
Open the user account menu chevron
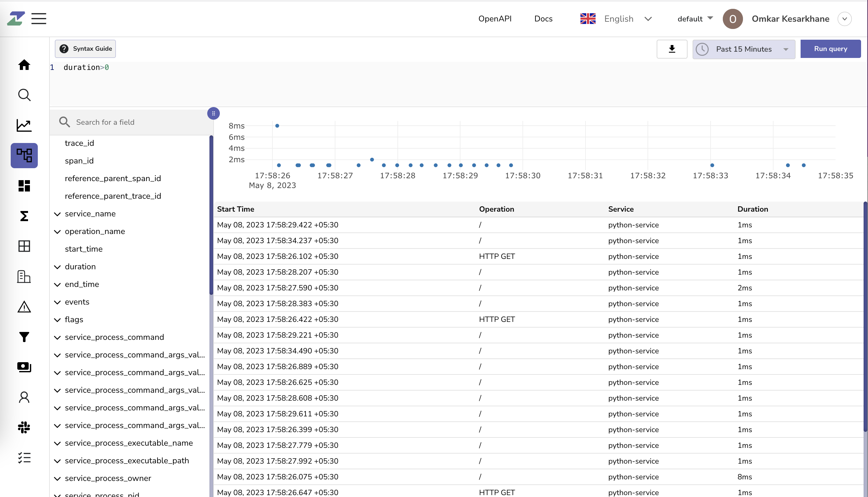pos(844,19)
